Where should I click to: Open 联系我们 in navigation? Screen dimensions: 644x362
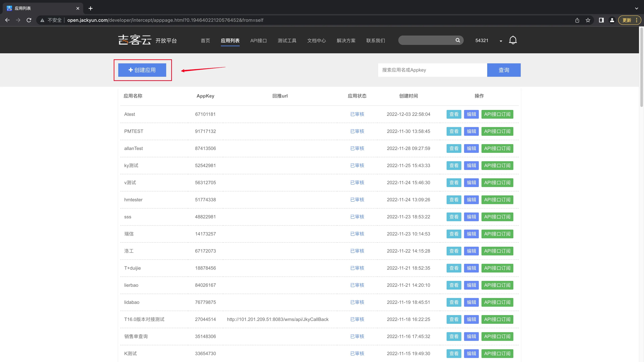coord(375,40)
